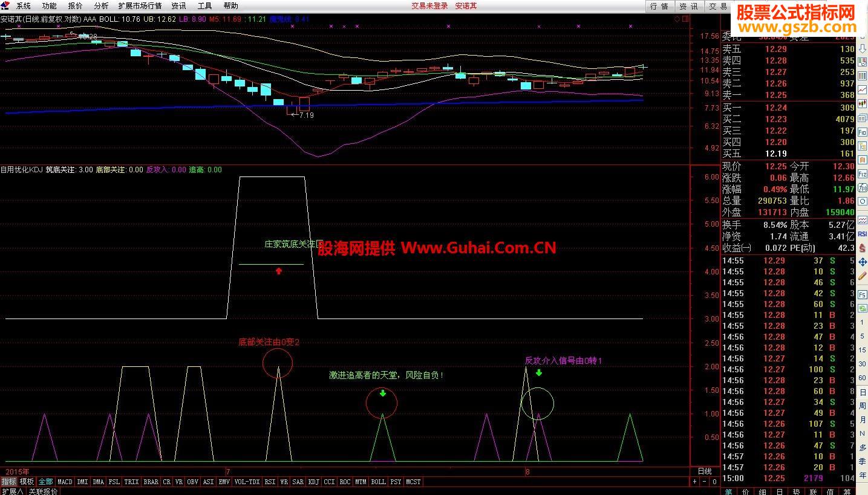868x495 pixels.
Task: Switch to MCST indicator
Action: click(x=413, y=482)
